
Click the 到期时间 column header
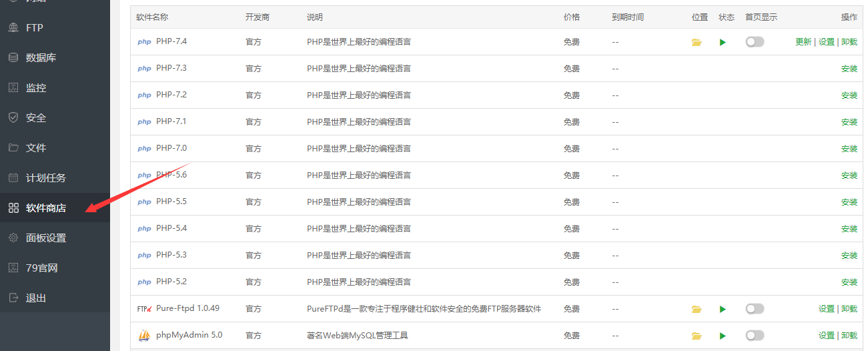point(628,17)
